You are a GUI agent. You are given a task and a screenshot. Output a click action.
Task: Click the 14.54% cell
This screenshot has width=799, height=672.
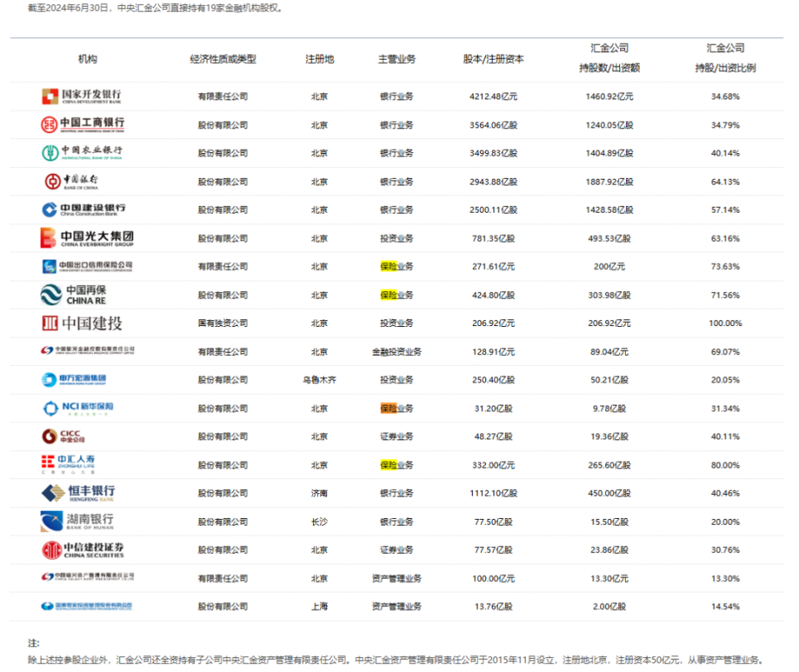(x=726, y=607)
